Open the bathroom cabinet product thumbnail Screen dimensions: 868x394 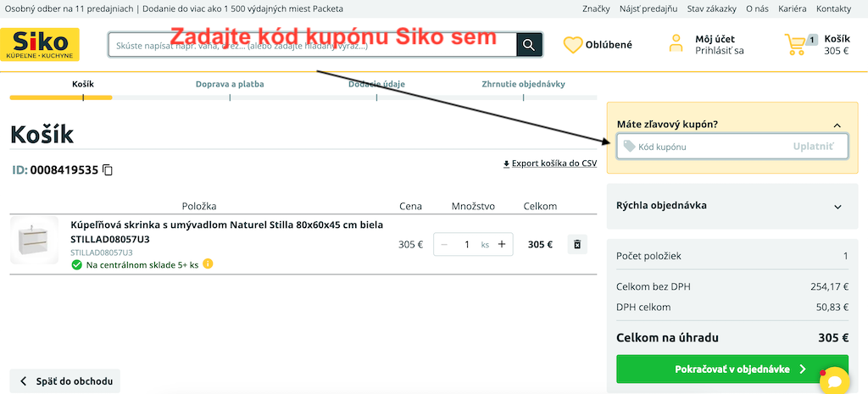coord(34,240)
